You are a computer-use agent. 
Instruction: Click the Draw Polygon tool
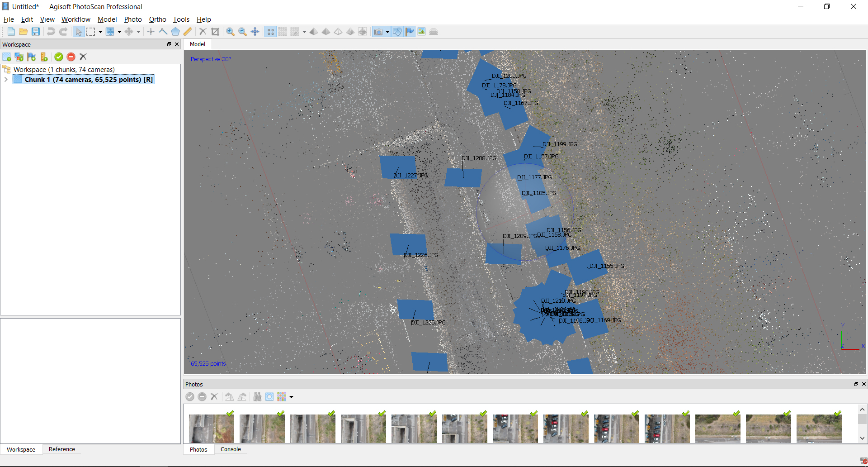[175, 32]
